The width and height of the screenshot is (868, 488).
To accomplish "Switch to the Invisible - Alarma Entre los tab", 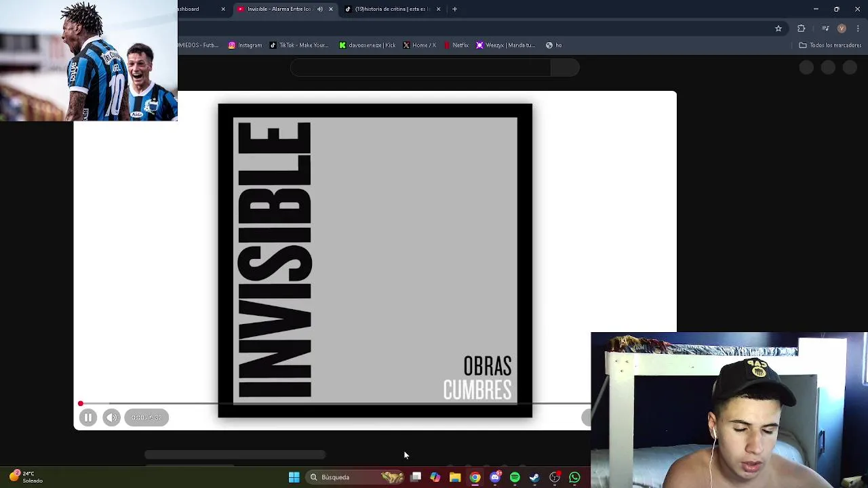I will [279, 9].
